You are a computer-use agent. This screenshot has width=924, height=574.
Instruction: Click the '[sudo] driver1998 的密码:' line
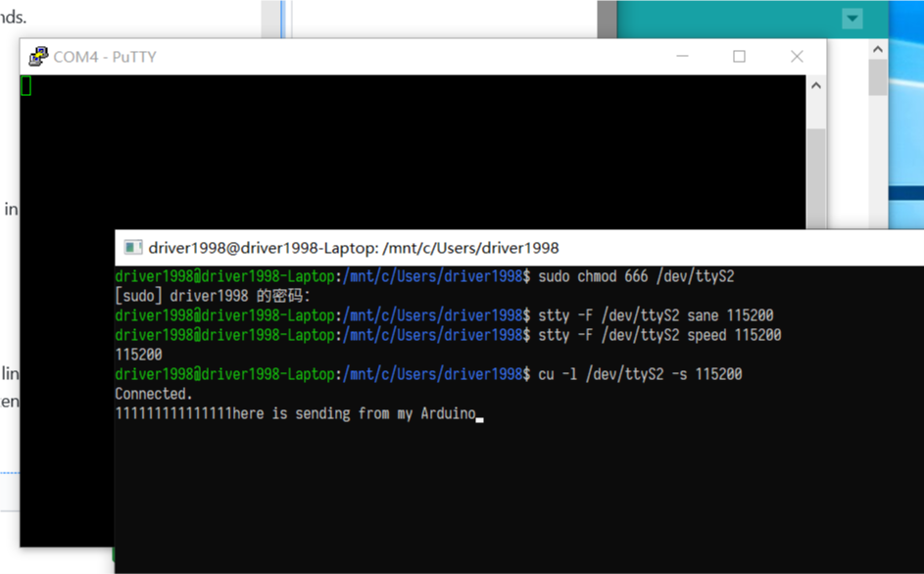[213, 296]
